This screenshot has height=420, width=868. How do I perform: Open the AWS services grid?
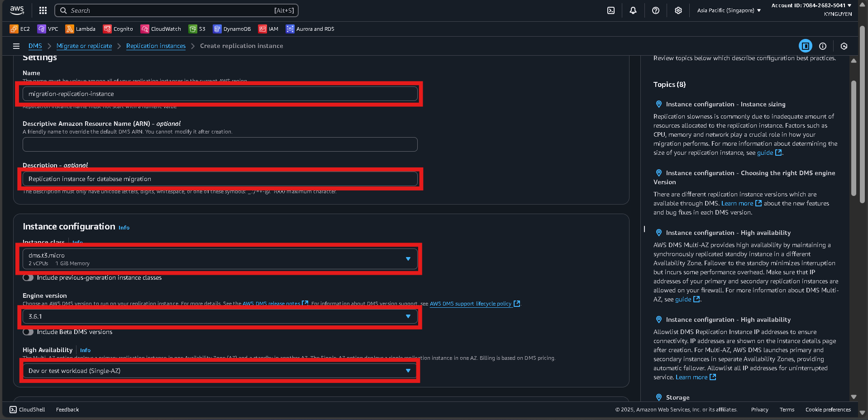click(x=43, y=10)
